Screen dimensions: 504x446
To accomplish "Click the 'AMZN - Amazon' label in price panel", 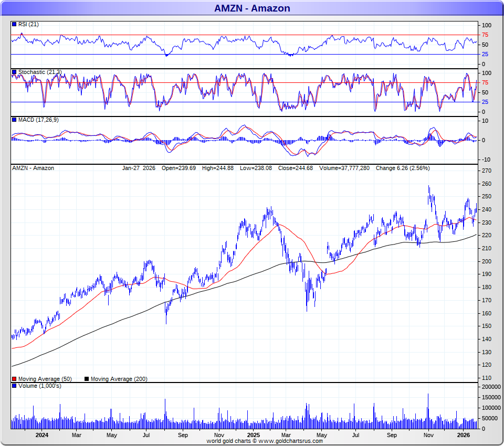I will pos(33,168).
